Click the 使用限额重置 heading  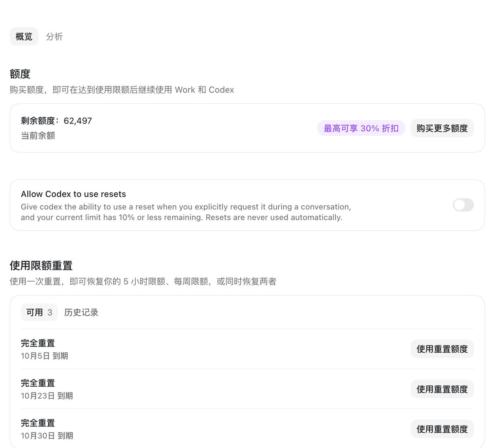(x=41, y=265)
